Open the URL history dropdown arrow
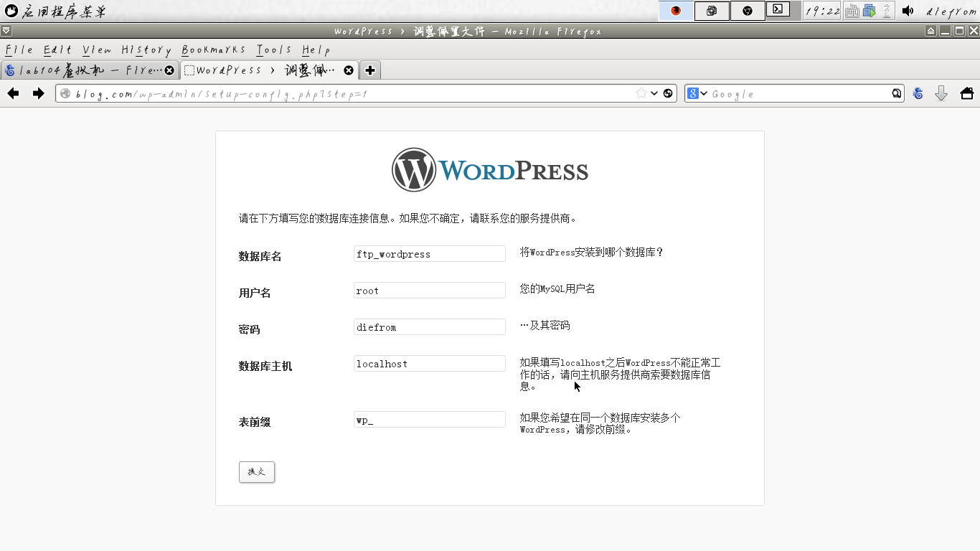Image resolution: width=980 pixels, height=551 pixels. coord(654,93)
